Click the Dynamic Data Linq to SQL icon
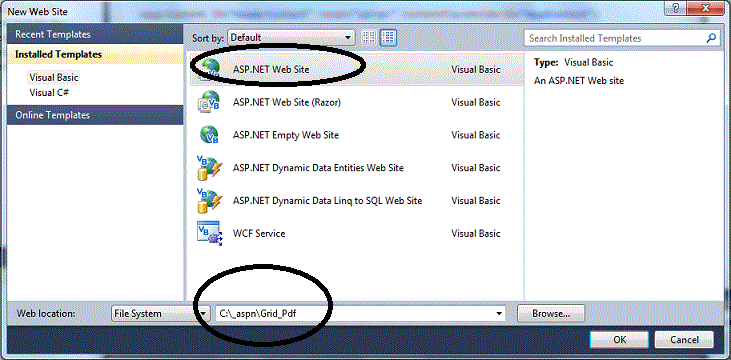The height and width of the screenshot is (360, 731). click(x=208, y=201)
